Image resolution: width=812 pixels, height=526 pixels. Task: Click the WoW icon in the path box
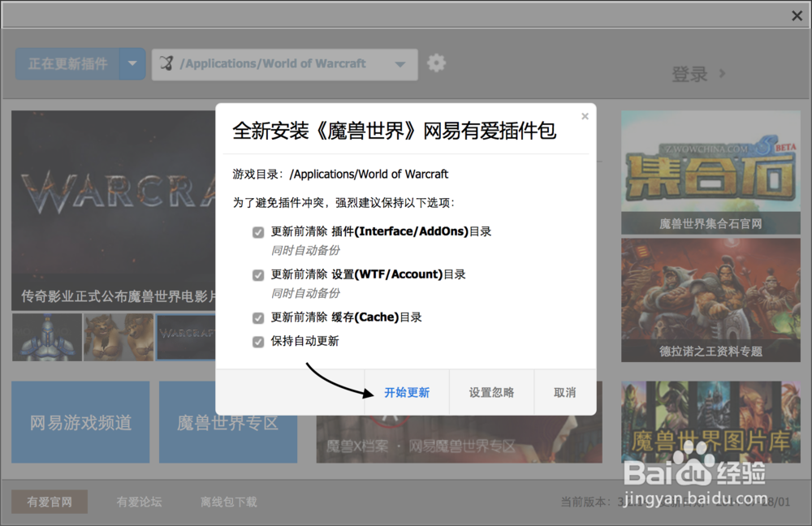(x=166, y=63)
